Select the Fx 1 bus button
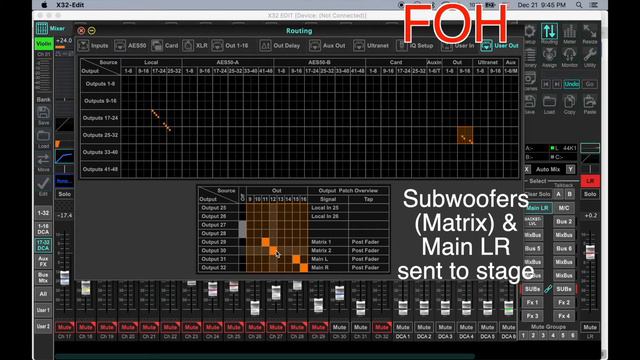The width and height of the screenshot is (640, 360). pyautogui.click(x=532, y=302)
